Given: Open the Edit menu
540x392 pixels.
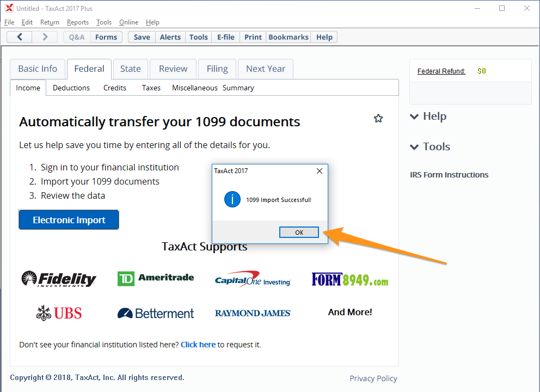Looking at the screenshot, I should 27,22.
